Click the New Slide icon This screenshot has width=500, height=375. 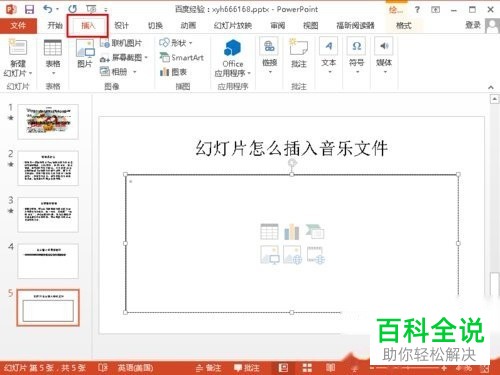tap(18, 47)
